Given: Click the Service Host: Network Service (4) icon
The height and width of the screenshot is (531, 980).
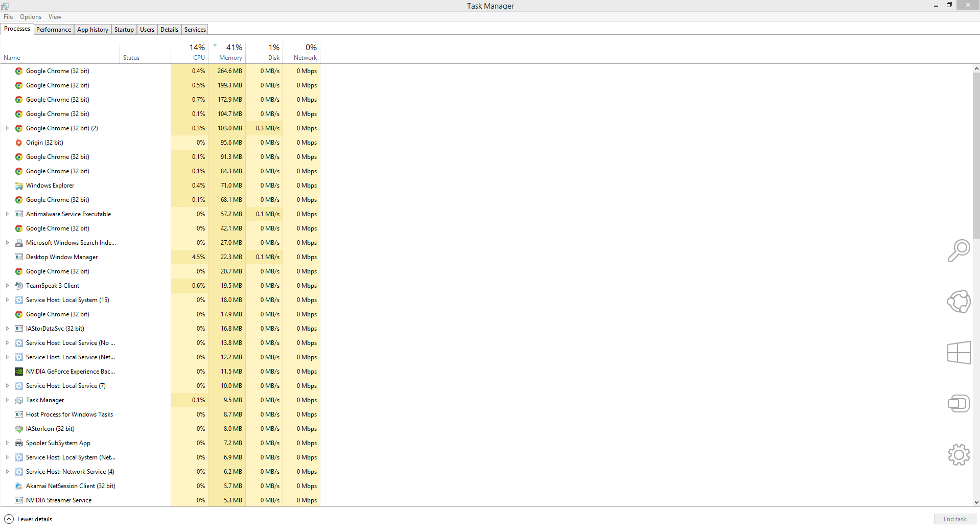Looking at the screenshot, I should pyautogui.click(x=19, y=472).
